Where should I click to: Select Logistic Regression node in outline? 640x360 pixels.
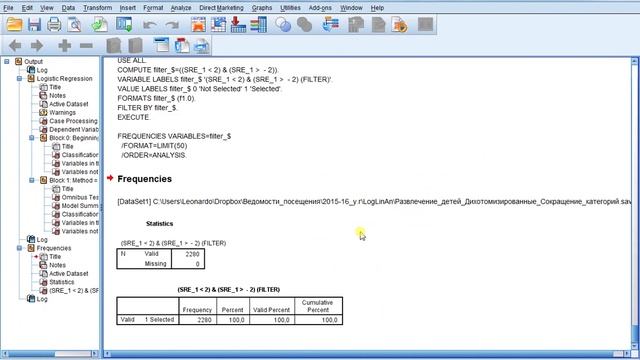(x=64, y=78)
